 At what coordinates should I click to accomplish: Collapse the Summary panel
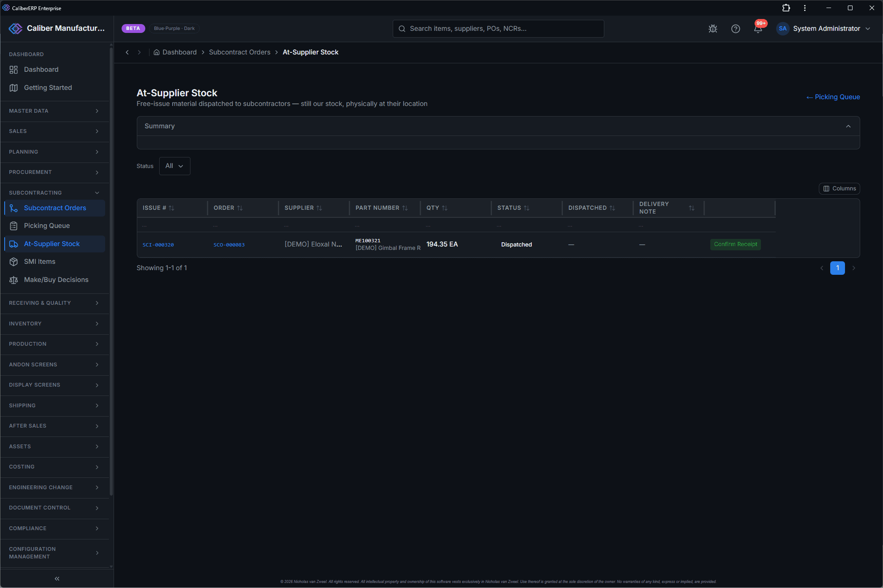(848, 126)
